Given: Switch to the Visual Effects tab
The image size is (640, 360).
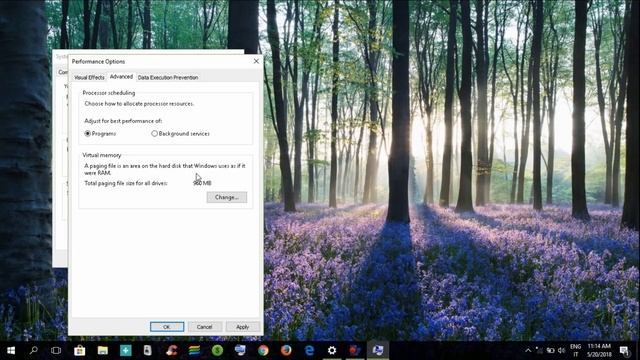Looking at the screenshot, I should click(89, 77).
